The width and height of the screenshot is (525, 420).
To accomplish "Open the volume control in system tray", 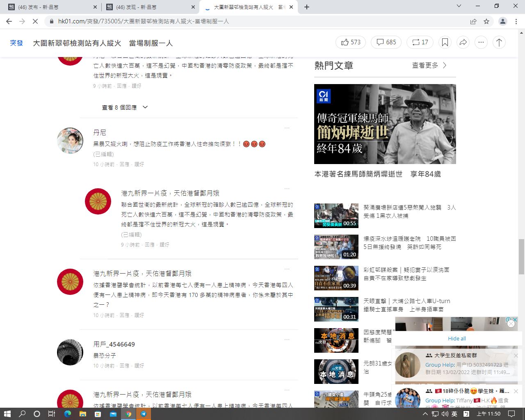I will point(445,414).
